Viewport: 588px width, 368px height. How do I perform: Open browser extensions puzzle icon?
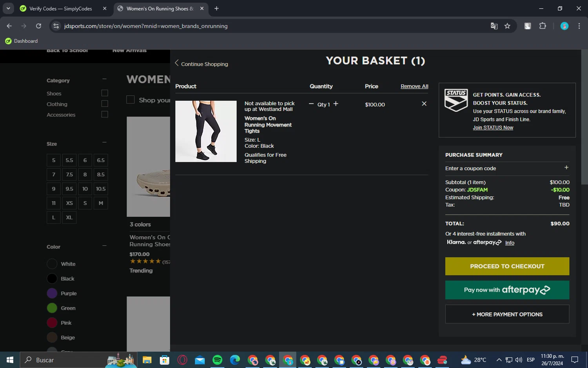click(543, 26)
